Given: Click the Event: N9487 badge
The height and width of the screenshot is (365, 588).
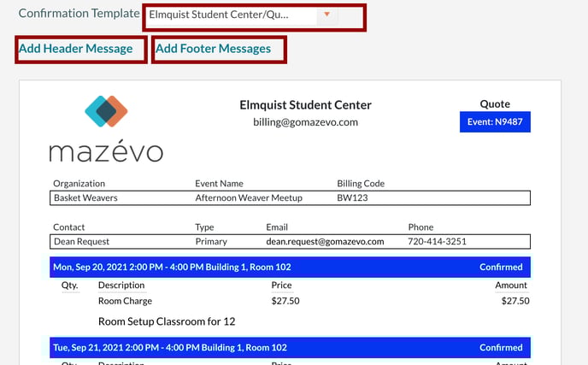Looking at the screenshot, I should 495,122.
